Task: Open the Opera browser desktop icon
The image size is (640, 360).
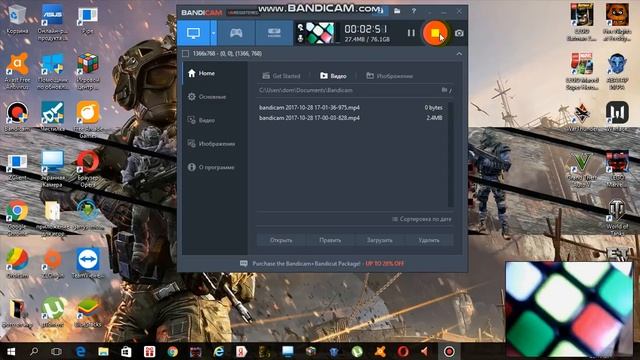Action: 87,168
